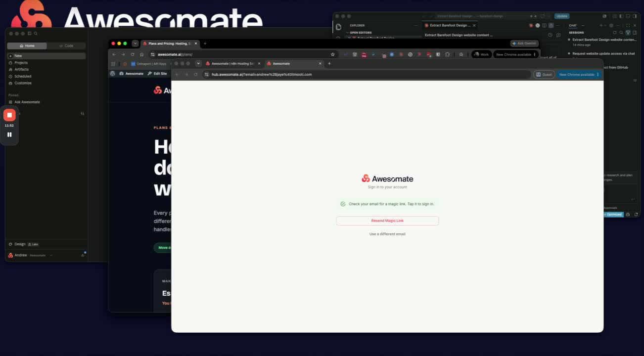The image size is (644, 356).
Task: Collapse Open Editors section in Explorer
Action: tap(361, 33)
